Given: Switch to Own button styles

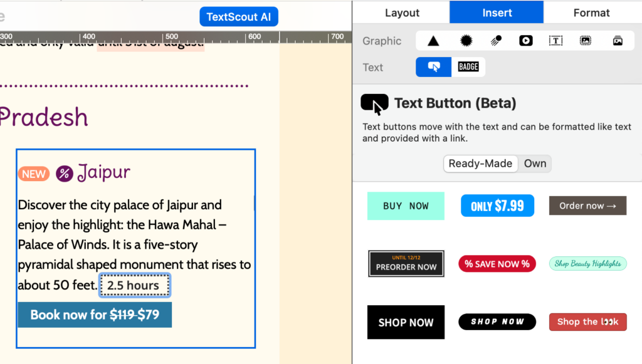Looking at the screenshot, I should (x=535, y=164).
